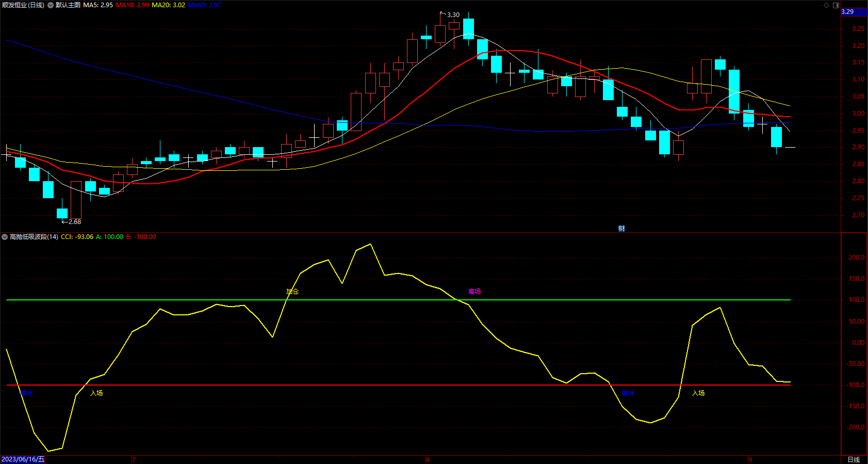This screenshot has width=868, height=464.
Task: Expand the 高抛低吸波段 indicator dropdown arrow
Action: (x=5, y=237)
